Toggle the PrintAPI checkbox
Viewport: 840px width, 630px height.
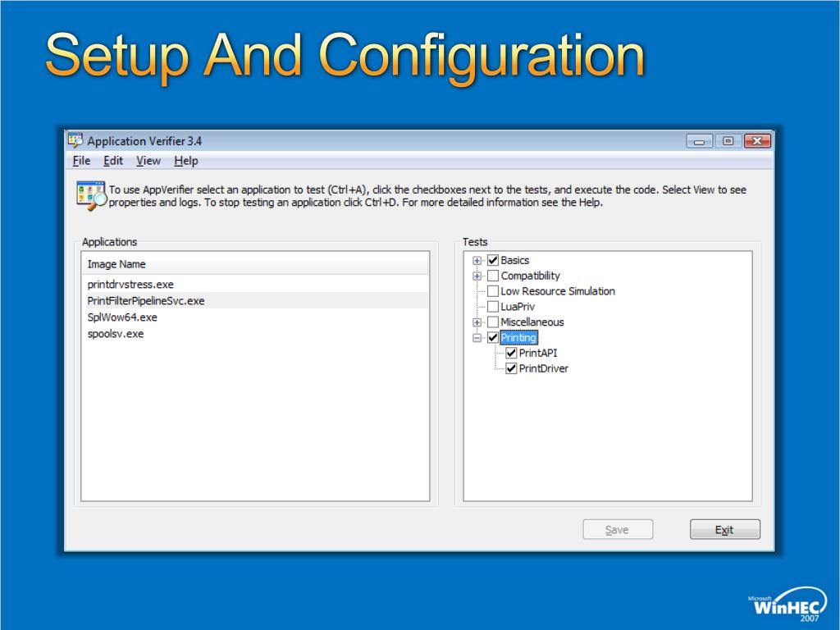coord(511,353)
